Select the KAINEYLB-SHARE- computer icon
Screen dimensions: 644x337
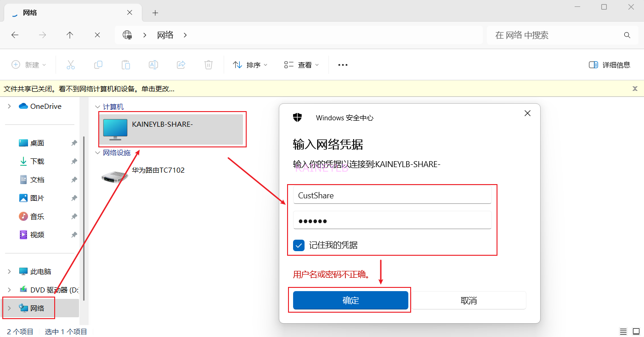tap(115, 129)
